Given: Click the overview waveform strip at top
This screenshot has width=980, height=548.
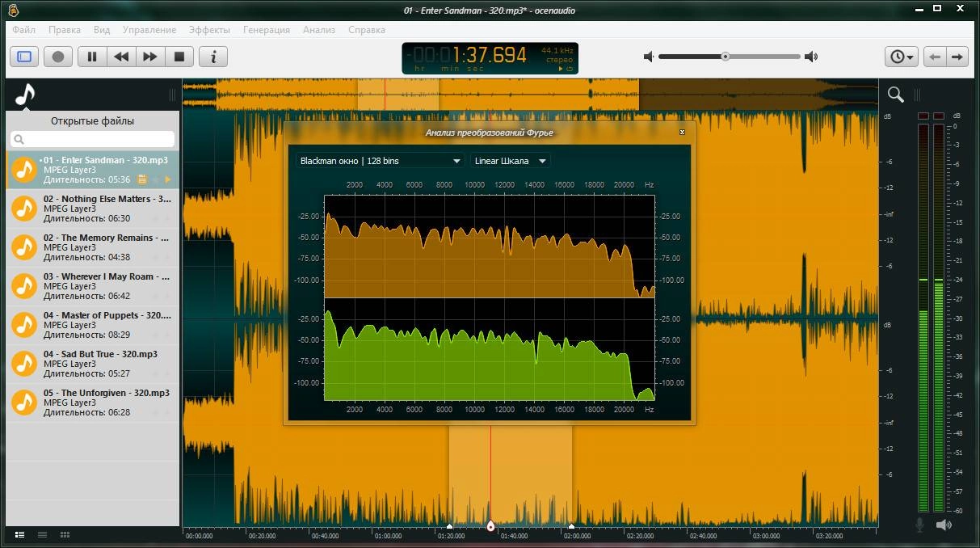Looking at the screenshot, I should 530,95.
